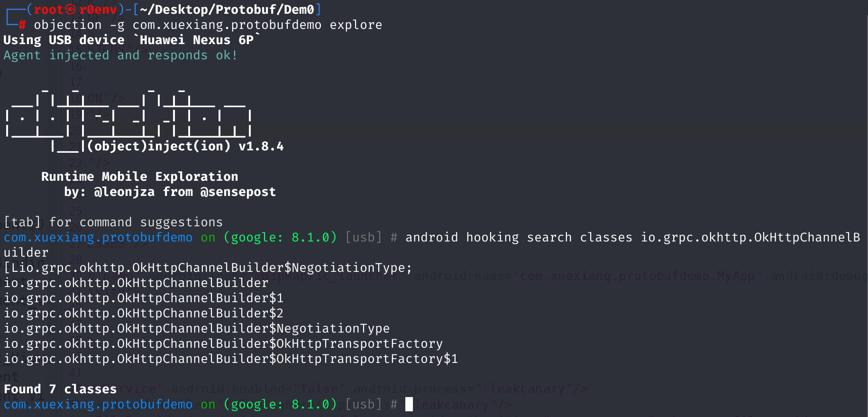Select the "[Lio.grpc.okhttp" array class result line
The image size is (868, 417).
coord(208,268)
